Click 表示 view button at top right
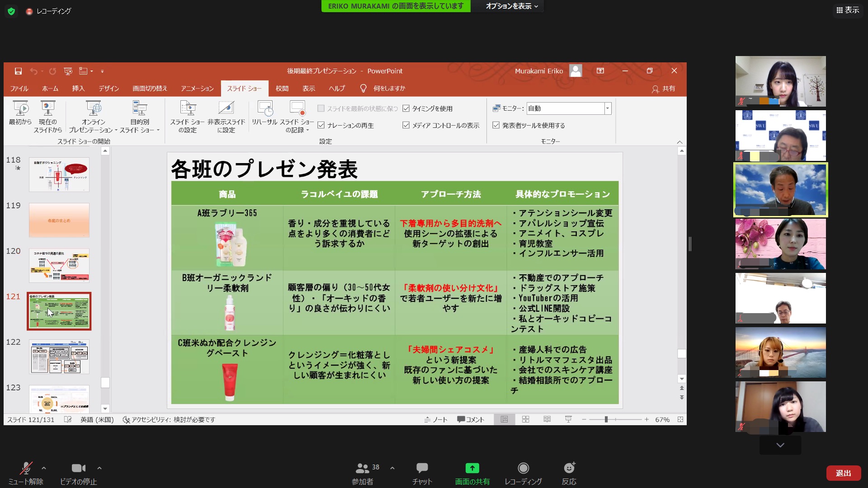The height and width of the screenshot is (488, 868). pyautogui.click(x=847, y=10)
